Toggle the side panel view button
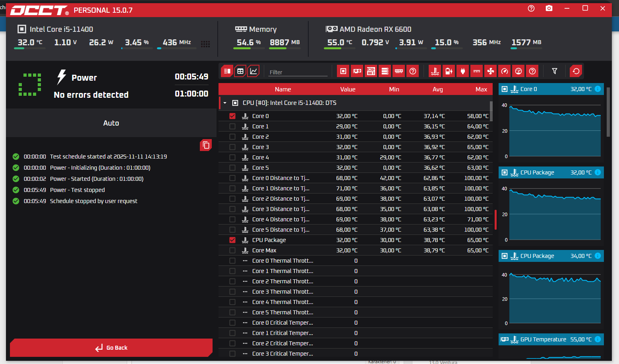The image size is (619, 364). pyautogui.click(x=227, y=71)
